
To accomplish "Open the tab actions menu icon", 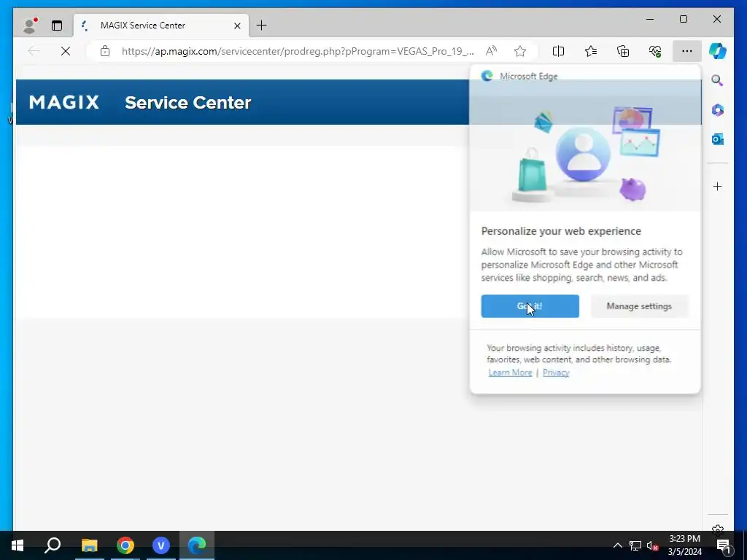I will (57, 26).
